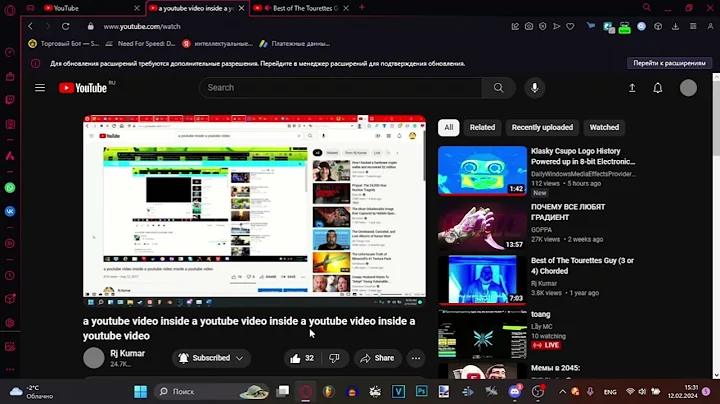
Task: Open the account avatar menu
Action: (688, 88)
